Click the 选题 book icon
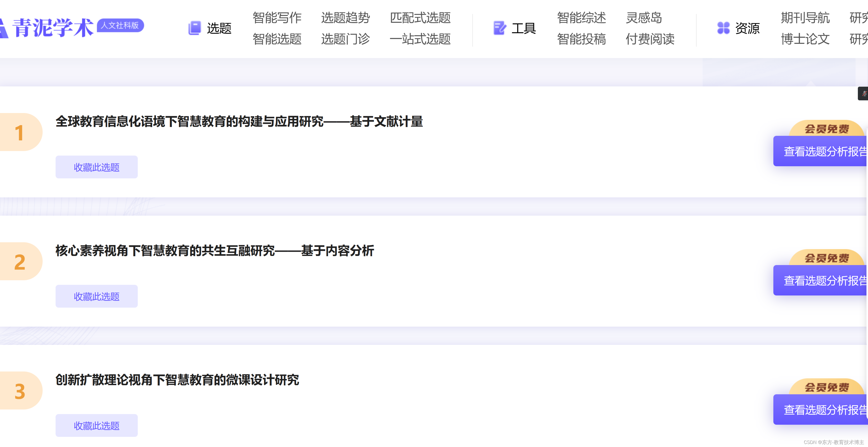 (x=194, y=28)
